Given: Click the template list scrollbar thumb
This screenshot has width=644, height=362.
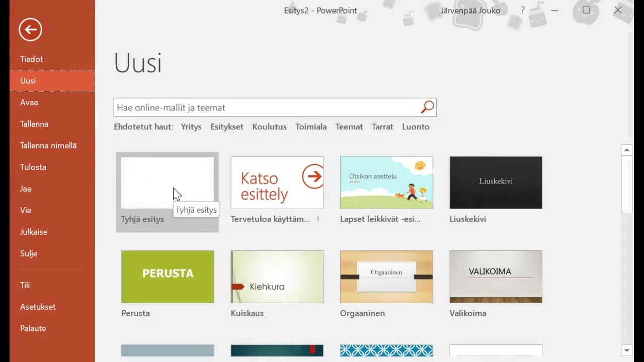Looking at the screenshot, I should point(626,185).
